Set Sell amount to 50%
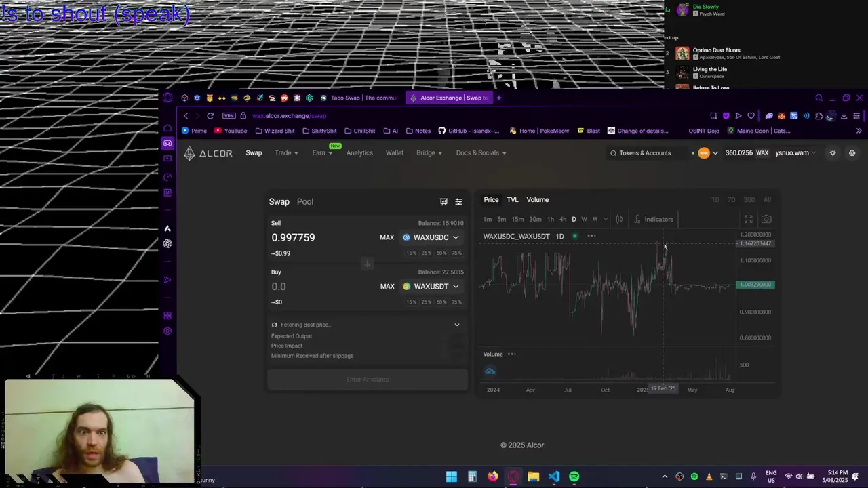868x488 pixels. pos(441,253)
